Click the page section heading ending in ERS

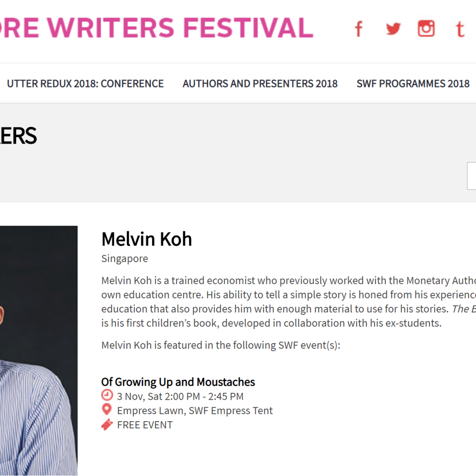coord(18,136)
